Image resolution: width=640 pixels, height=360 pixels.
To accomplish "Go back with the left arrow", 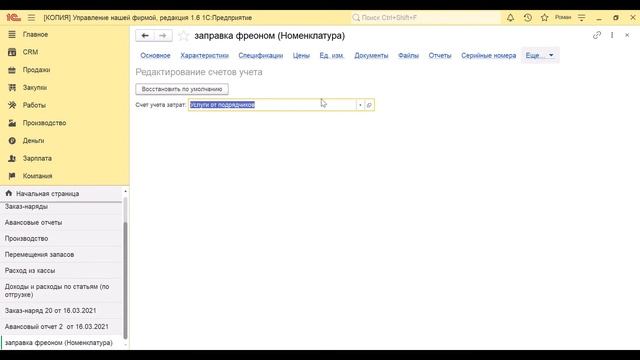I will (145, 36).
